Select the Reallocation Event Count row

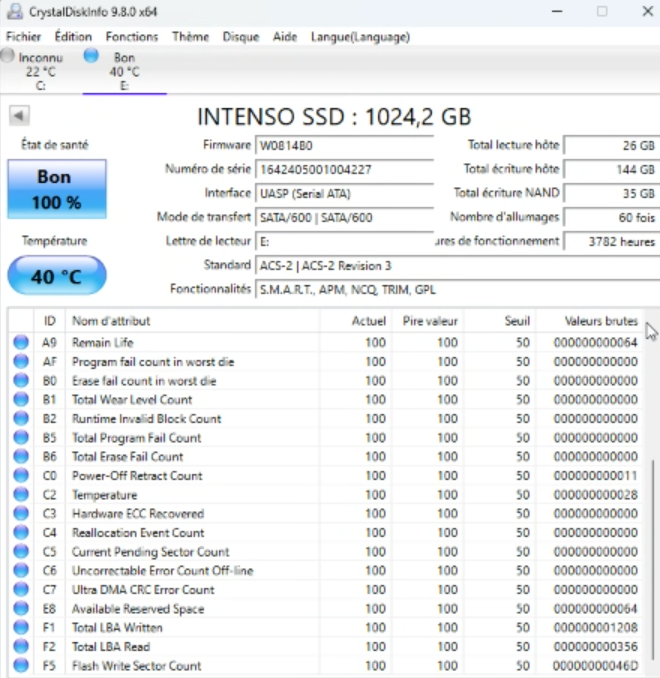click(x=138, y=533)
